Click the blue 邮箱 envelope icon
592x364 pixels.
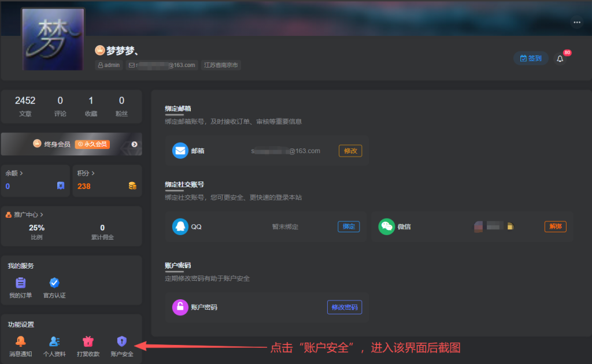(x=180, y=151)
